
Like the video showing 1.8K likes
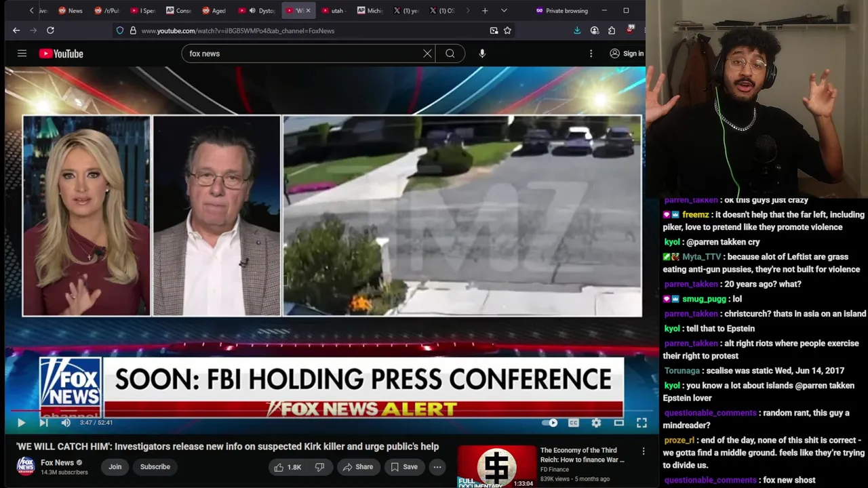click(x=288, y=467)
